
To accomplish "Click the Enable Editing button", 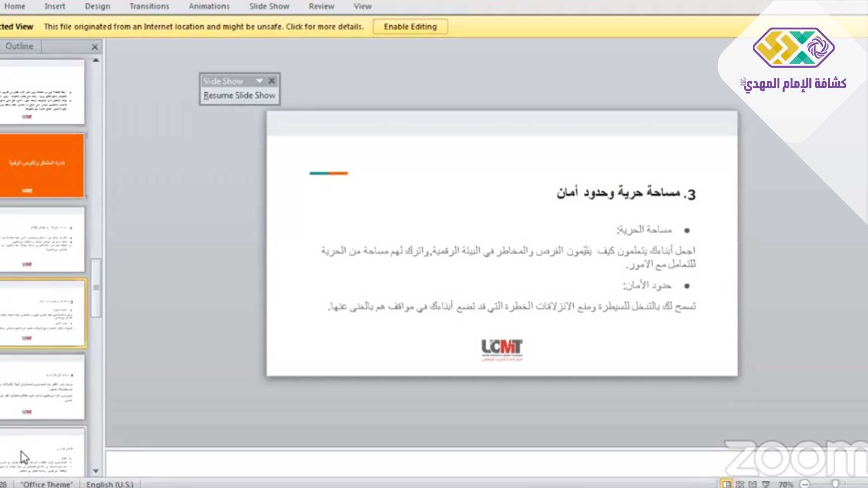I will click(410, 27).
